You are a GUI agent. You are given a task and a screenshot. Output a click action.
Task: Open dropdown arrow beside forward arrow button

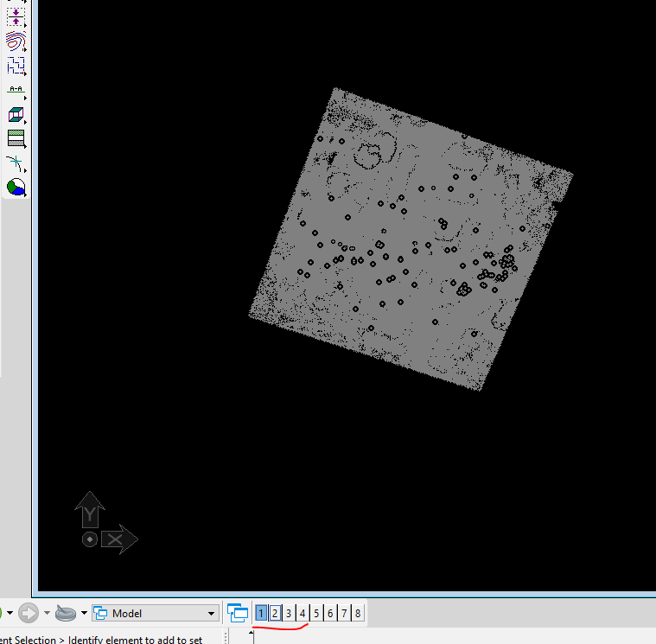(x=47, y=614)
